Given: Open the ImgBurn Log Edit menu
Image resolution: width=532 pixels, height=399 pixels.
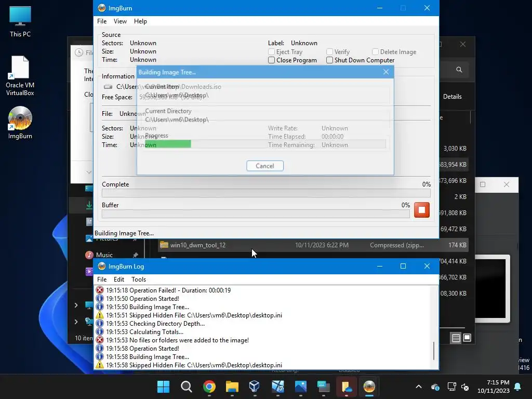Looking at the screenshot, I should click(x=119, y=280).
